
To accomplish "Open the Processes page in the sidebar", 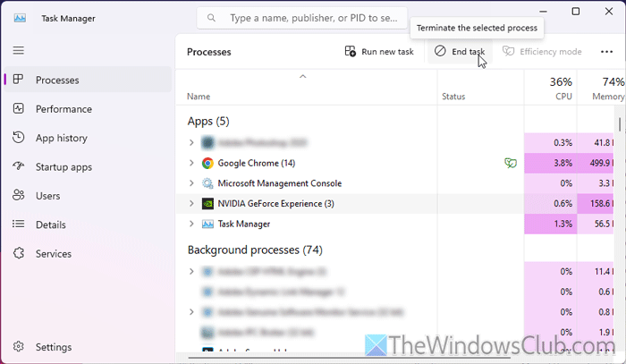I will (x=88, y=80).
